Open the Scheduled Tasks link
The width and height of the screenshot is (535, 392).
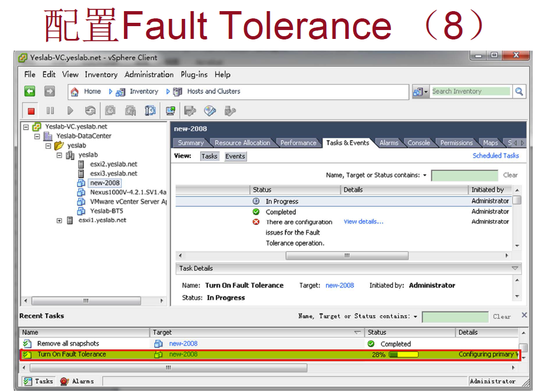point(496,156)
